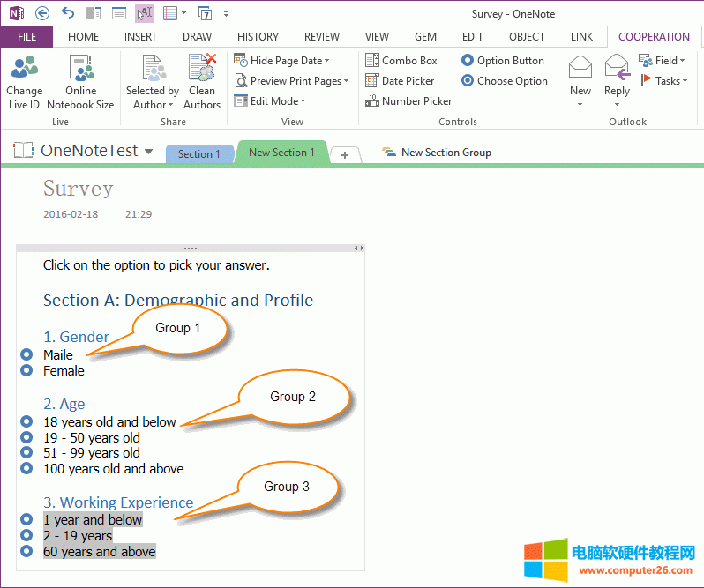The height and width of the screenshot is (588, 704).
Task: Open Customize Quick Access Toolbar arrow
Action: tap(226, 14)
